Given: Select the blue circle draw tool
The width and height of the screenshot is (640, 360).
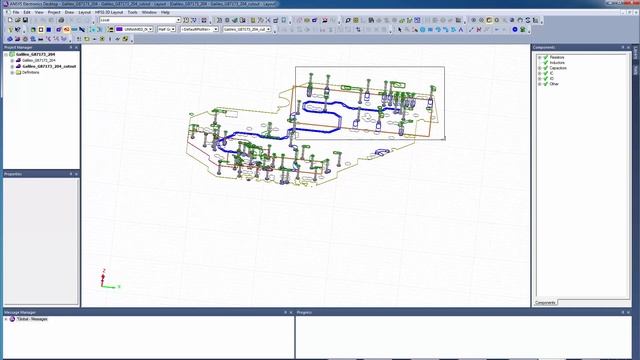Looking at the screenshot, I should [422, 29].
